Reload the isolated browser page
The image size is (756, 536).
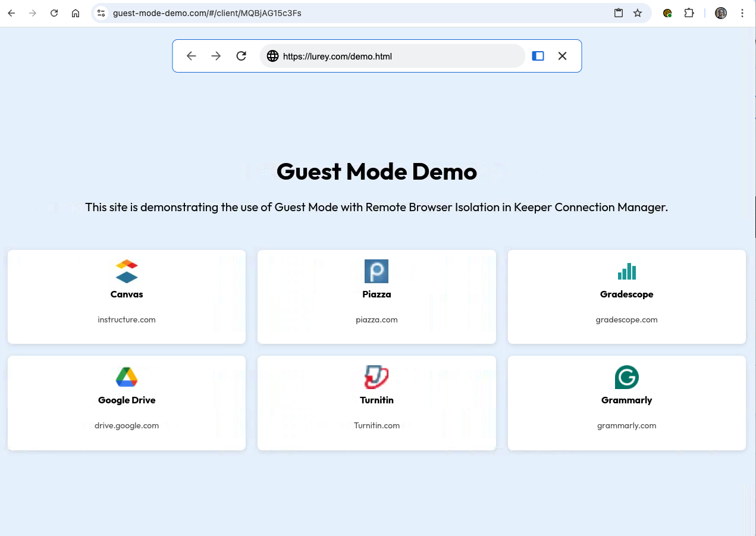241,56
